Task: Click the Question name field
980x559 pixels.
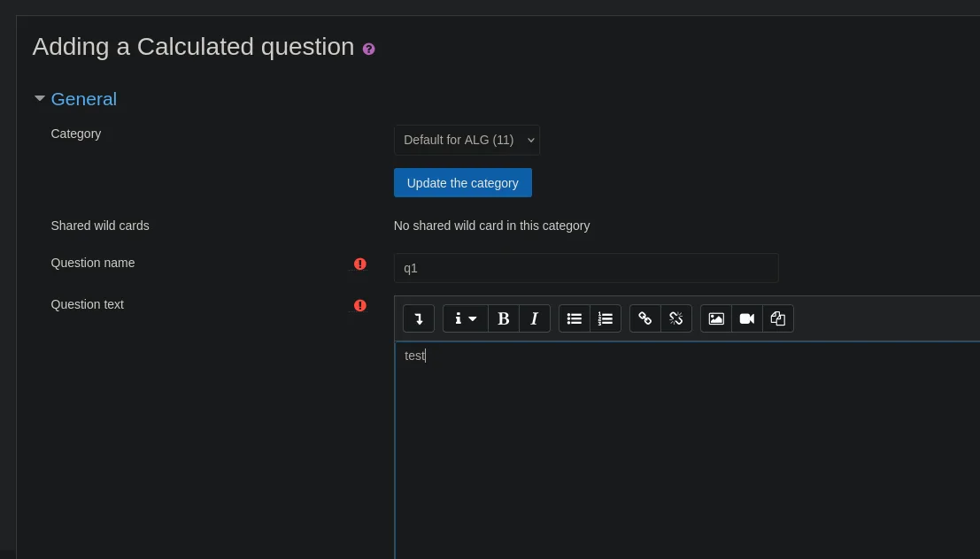Action: [586, 268]
